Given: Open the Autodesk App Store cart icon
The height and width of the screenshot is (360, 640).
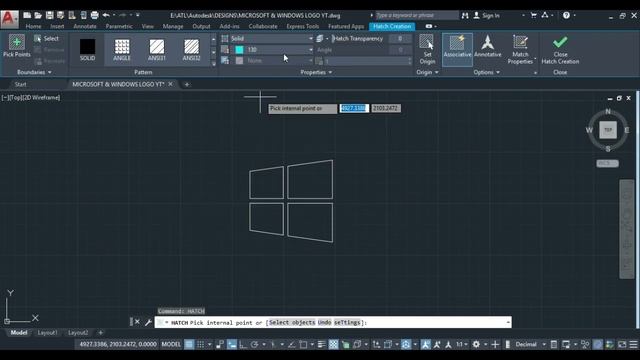Looking at the screenshot, I should point(533,15).
